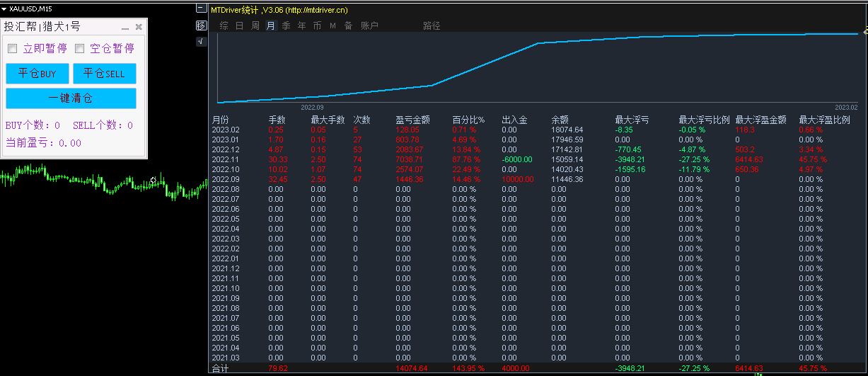The height and width of the screenshot is (376, 868).
Task: Click the 合计 totals row label
Action: pyautogui.click(x=221, y=368)
